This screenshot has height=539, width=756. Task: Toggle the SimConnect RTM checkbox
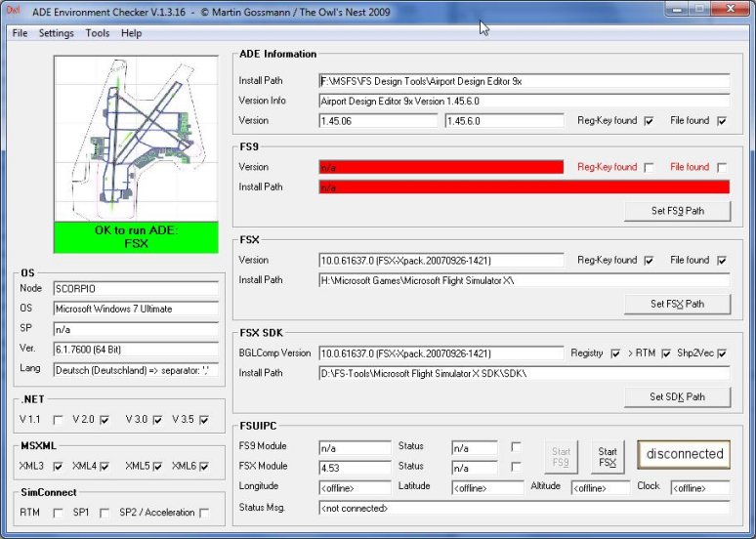click(58, 513)
